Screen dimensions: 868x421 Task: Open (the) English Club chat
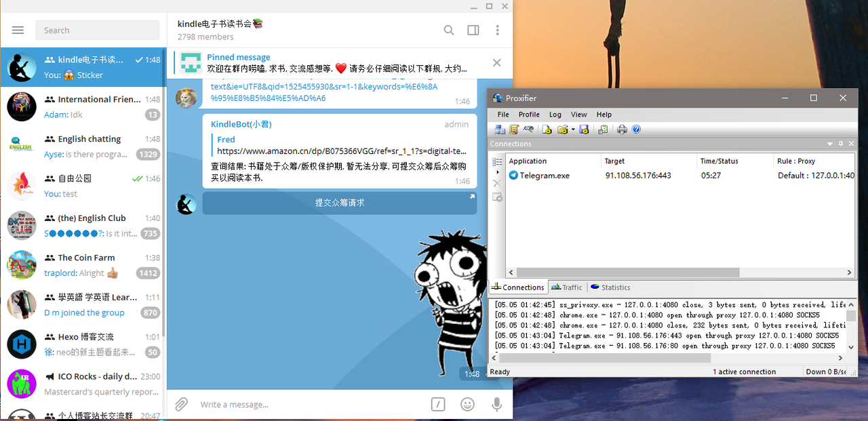coord(82,226)
